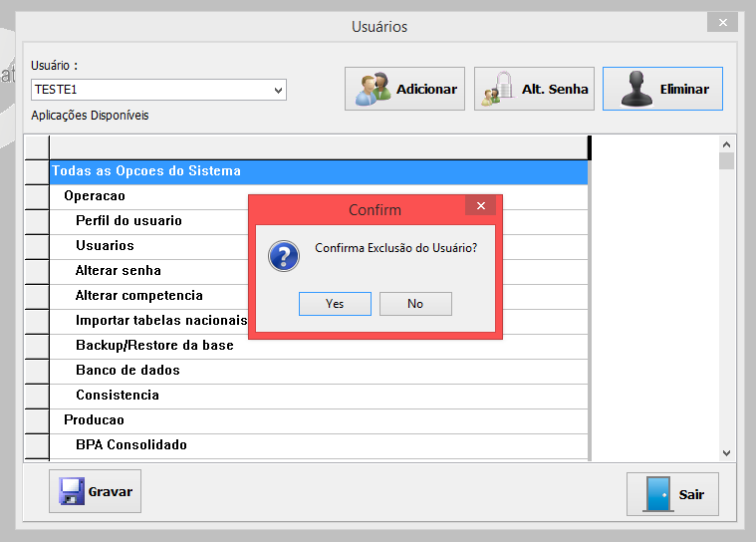
Task: Select Perfil do usuario in list
Action: point(128,221)
